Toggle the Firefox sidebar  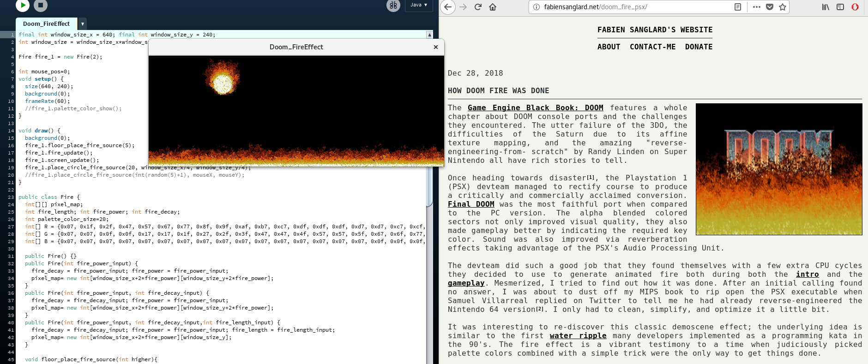tap(840, 7)
